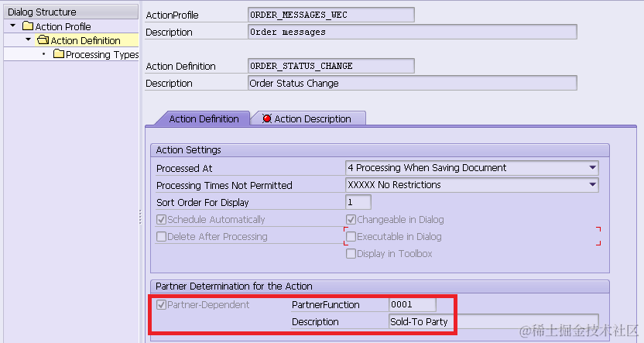The width and height of the screenshot is (644, 343).
Task: Click the Partner Determination for the Action header
Action: (379, 286)
